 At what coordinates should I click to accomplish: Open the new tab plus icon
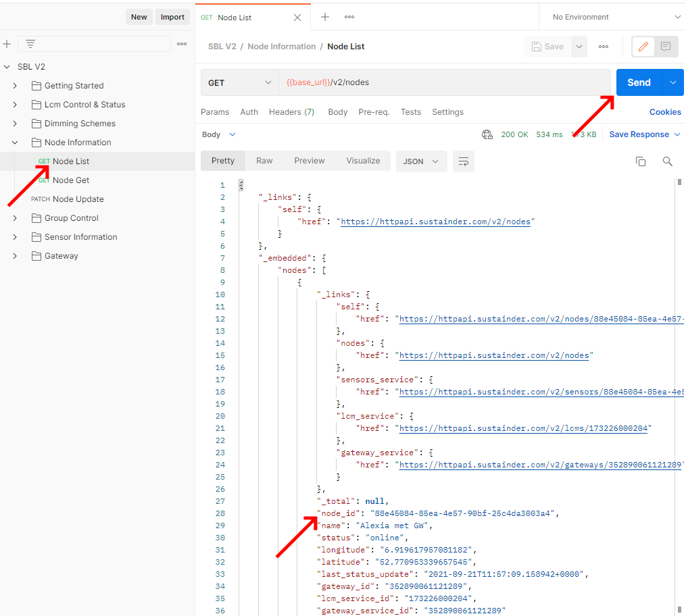(325, 17)
